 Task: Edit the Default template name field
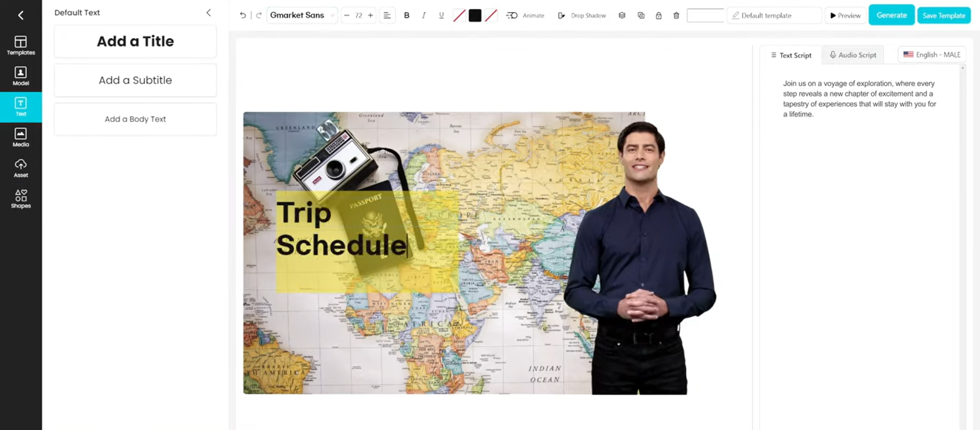tap(774, 15)
